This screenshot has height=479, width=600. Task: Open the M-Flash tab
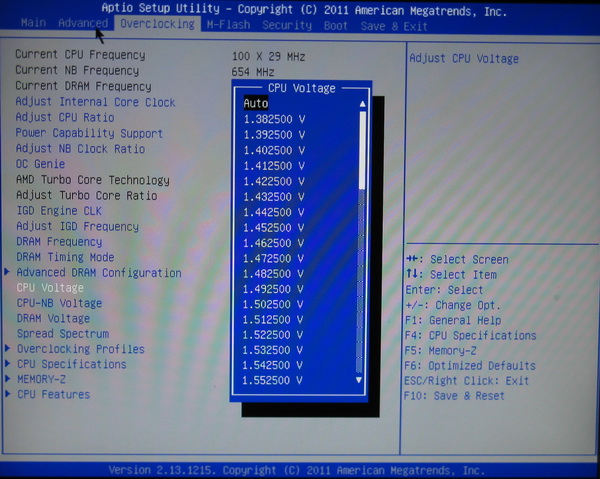(228, 25)
